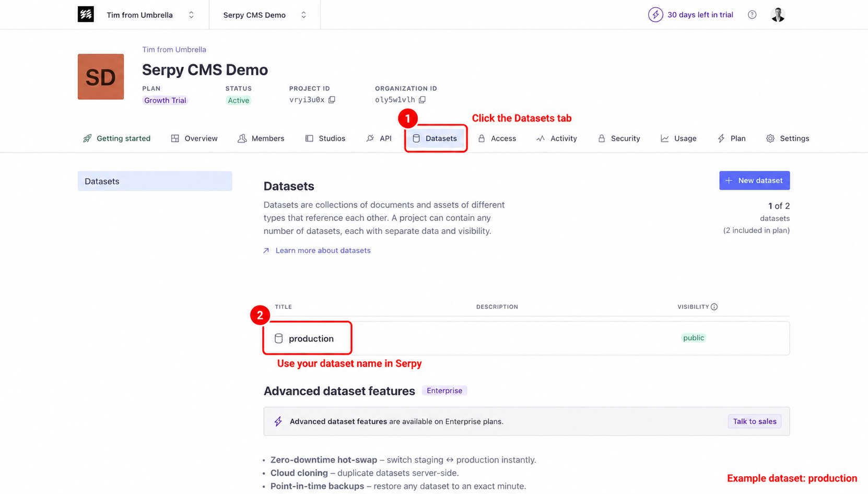Viewport: 868px width, 494px height.
Task: Open the Studios tab
Action: 325,138
